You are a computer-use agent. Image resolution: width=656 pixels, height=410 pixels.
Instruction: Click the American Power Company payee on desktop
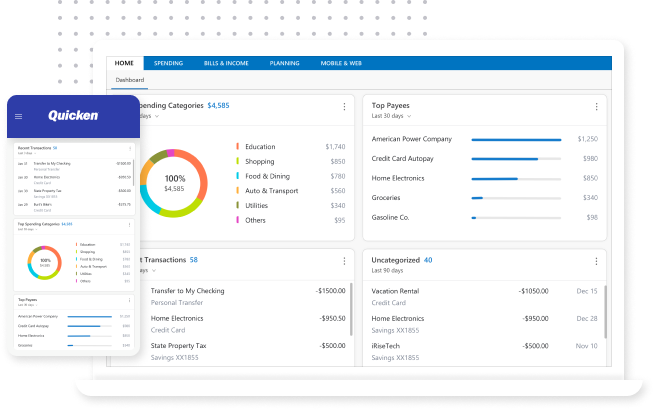(412, 139)
